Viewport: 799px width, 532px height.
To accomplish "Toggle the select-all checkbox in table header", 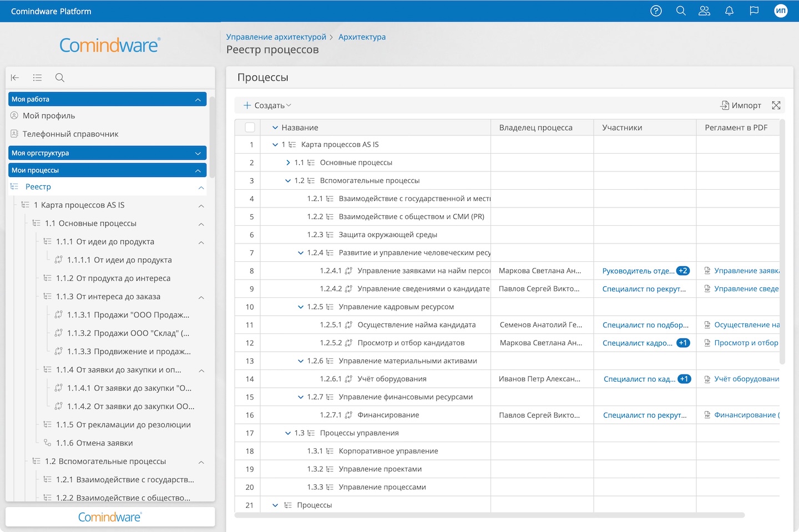I will pyautogui.click(x=250, y=128).
